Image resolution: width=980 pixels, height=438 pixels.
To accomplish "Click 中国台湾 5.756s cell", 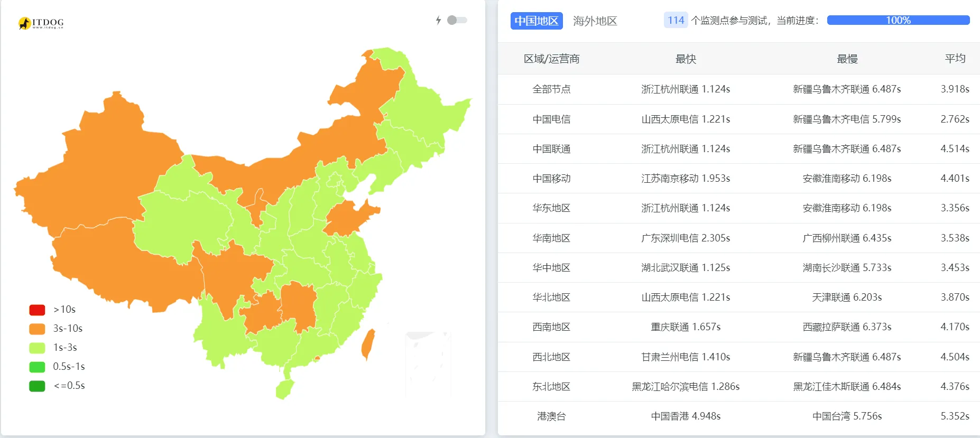I will [x=847, y=416].
